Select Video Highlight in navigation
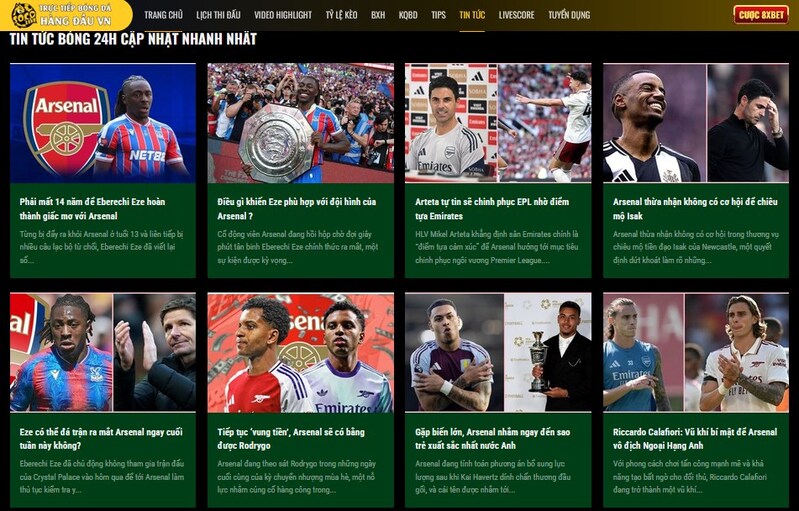 point(283,15)
